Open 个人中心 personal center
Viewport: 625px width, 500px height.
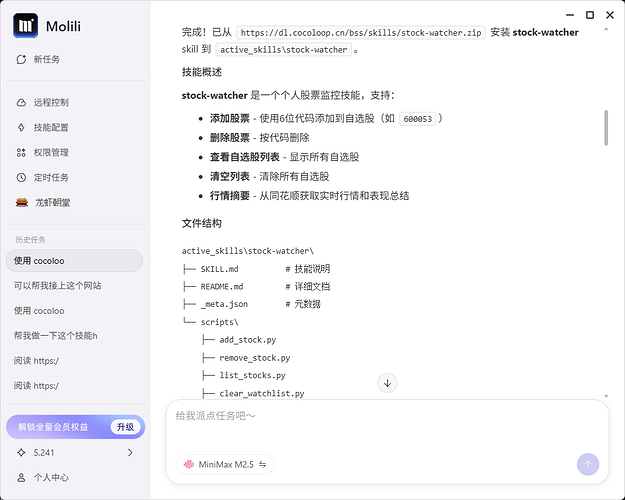point(51,477)
